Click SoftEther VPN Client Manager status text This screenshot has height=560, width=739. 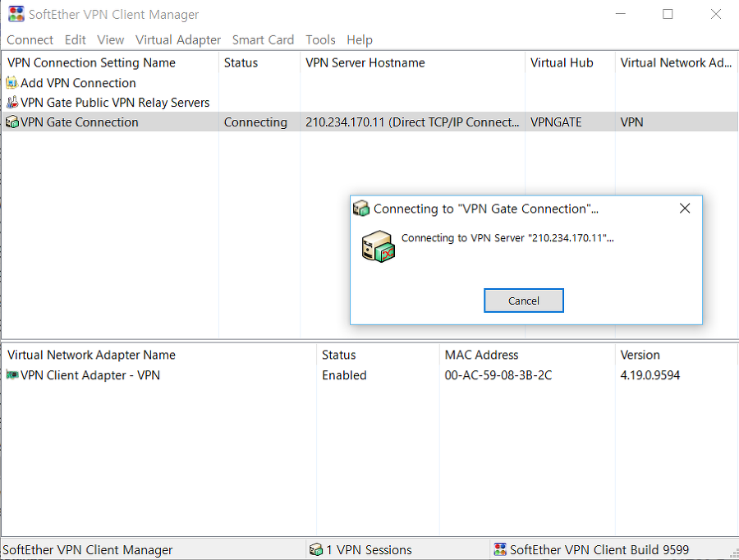(x=88, y=549)
